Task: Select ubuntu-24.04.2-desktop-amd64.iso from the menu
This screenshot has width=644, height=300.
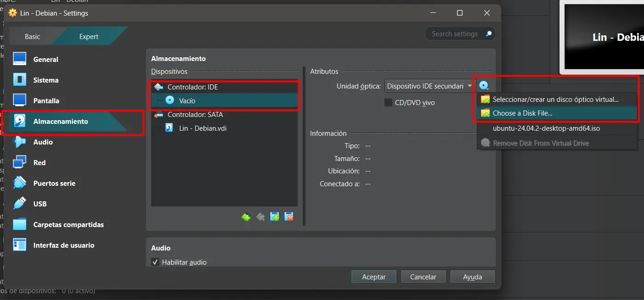Action: click(x=546, y=129)
